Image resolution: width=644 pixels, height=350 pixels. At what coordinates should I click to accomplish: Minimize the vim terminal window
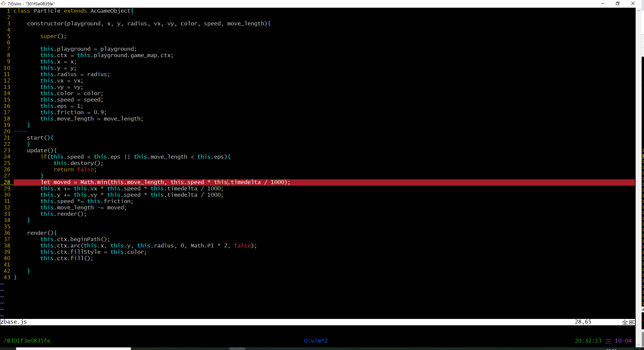tap(603, 4)
